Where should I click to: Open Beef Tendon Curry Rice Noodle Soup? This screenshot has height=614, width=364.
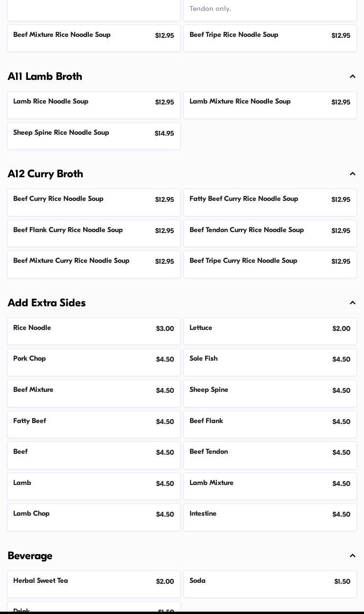pos(270,233)
